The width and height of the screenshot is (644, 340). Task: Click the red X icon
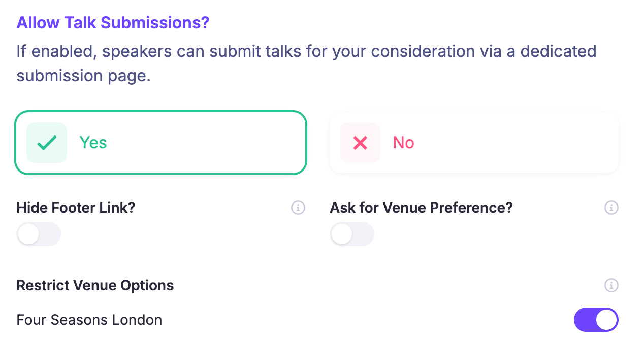click(x=360, y=143)
